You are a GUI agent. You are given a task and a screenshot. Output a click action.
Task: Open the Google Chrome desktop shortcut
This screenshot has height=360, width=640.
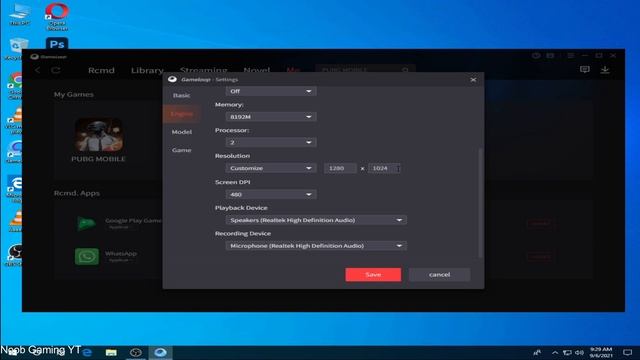click(x=15, y=86)
